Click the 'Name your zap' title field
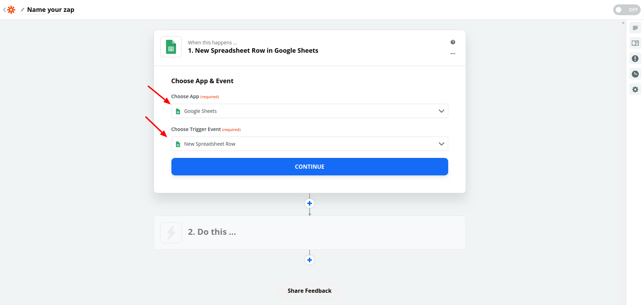 [51, 10]
